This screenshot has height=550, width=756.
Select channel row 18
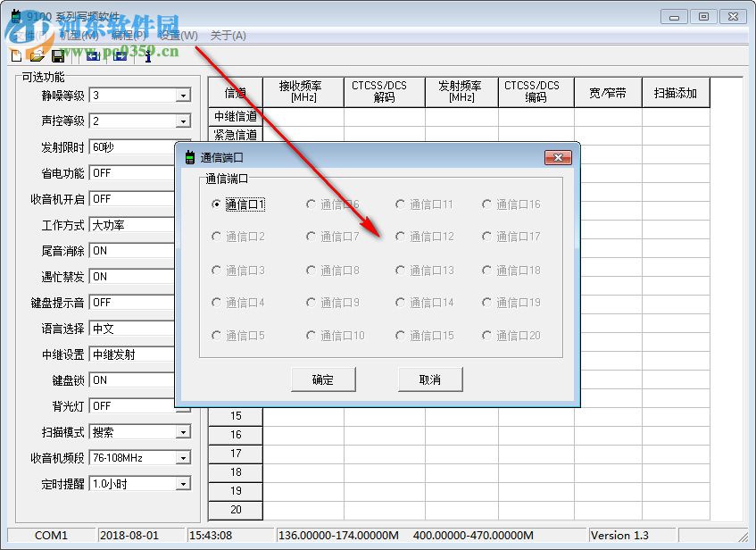236,472
